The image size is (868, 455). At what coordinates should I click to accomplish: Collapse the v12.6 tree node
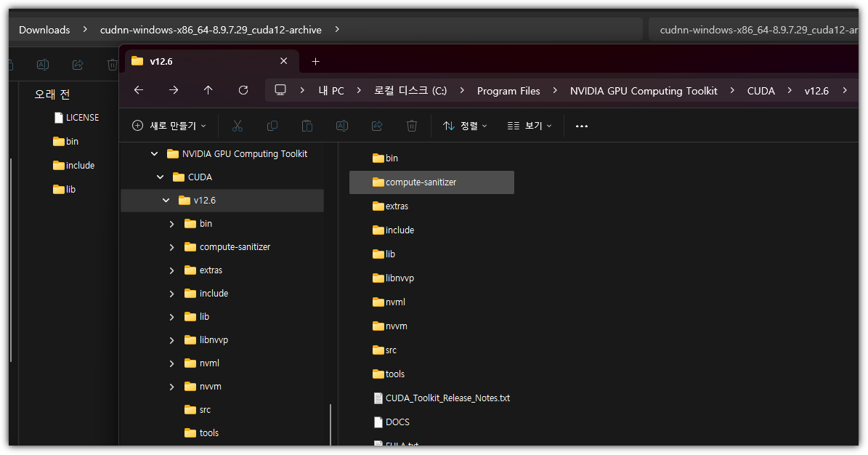point(166,200)
